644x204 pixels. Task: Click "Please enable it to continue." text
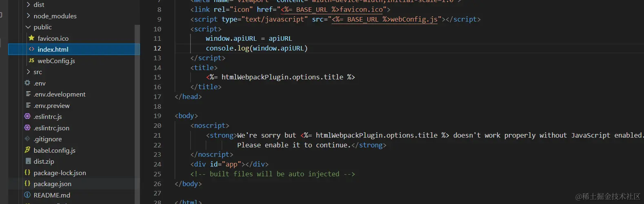point(294,145)
